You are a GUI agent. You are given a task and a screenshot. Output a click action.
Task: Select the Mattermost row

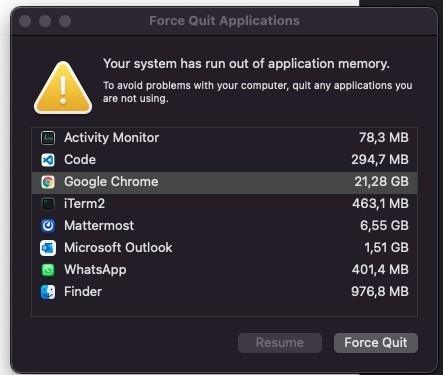224,226
